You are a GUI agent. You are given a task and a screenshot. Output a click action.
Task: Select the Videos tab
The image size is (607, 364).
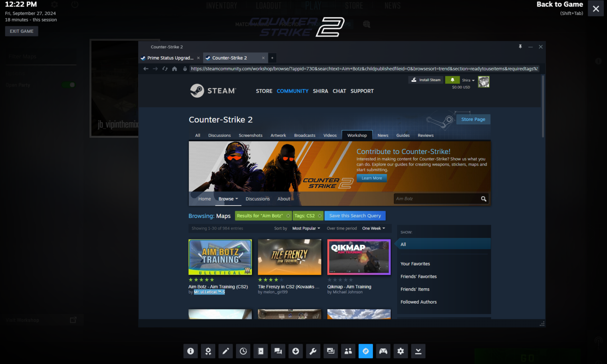[x=330, y=135]
